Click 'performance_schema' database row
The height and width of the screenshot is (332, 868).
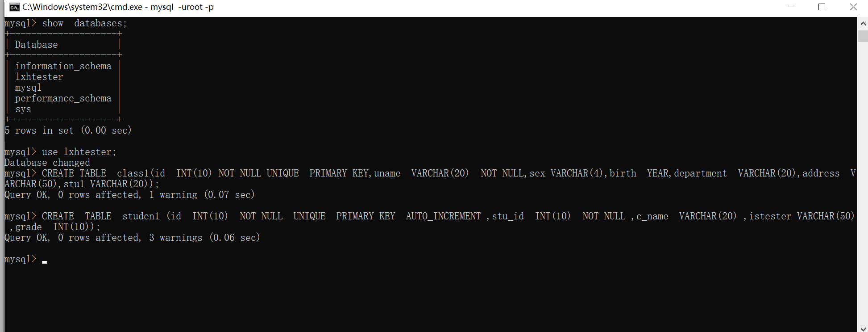pos(63,98)
